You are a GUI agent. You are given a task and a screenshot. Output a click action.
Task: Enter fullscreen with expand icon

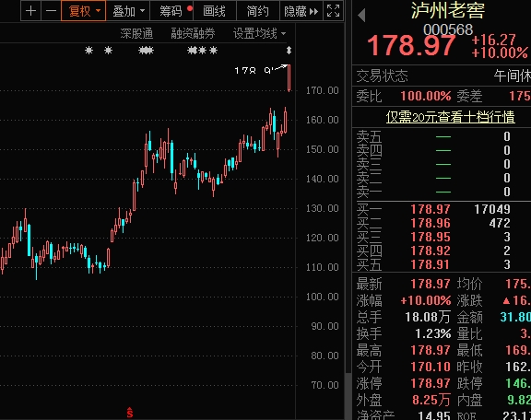tap(333, 11)
